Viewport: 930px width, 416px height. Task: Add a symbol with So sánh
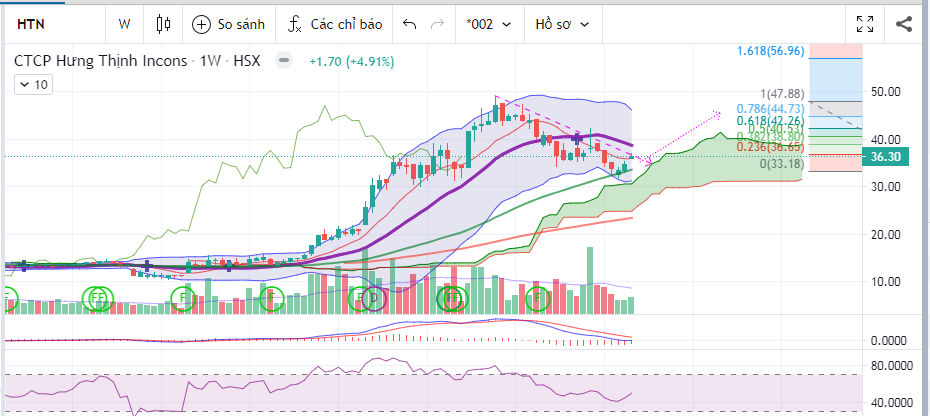(x=228, y=24)
